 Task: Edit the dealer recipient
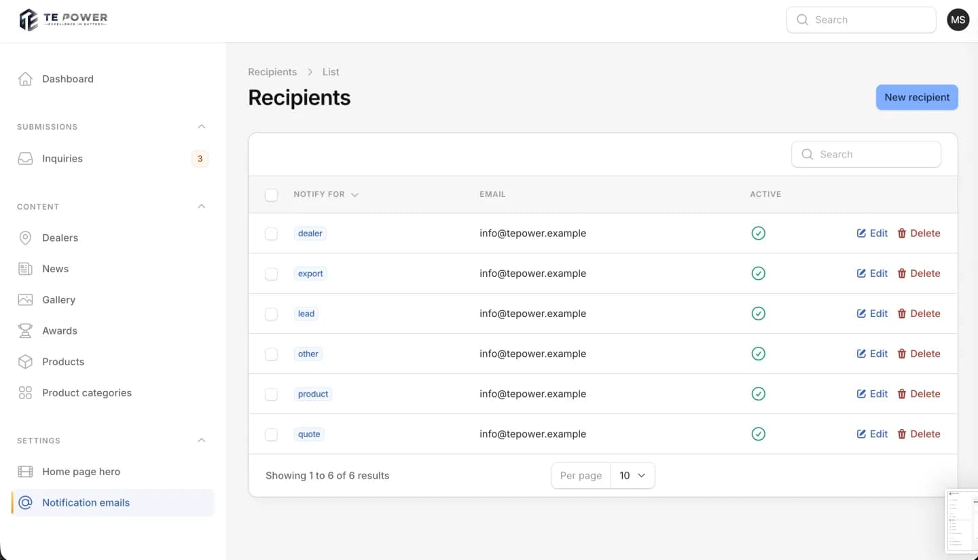click(872, 234)
